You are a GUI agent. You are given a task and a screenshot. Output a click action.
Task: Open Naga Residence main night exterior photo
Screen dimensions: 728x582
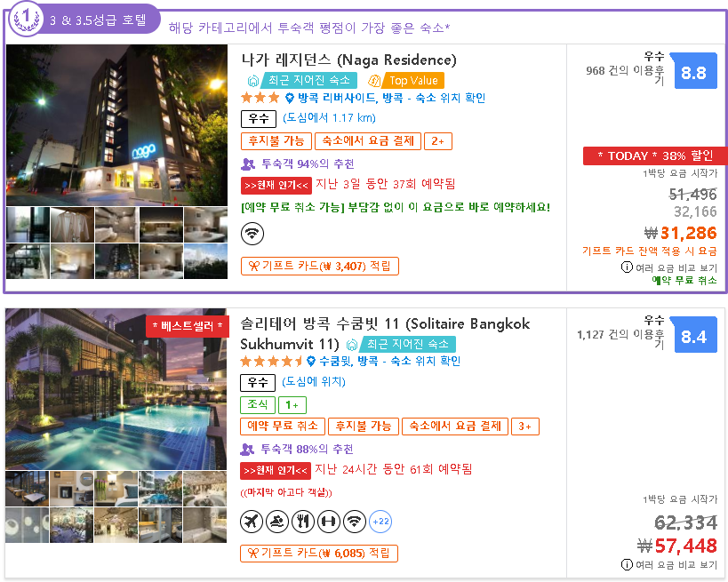[117, 125]
